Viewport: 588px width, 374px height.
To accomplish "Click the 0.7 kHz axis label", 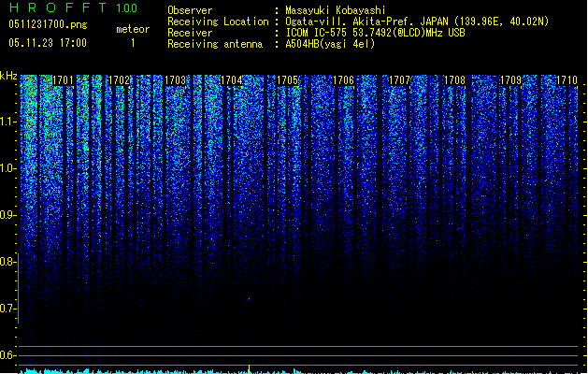I will click(7, 309).
